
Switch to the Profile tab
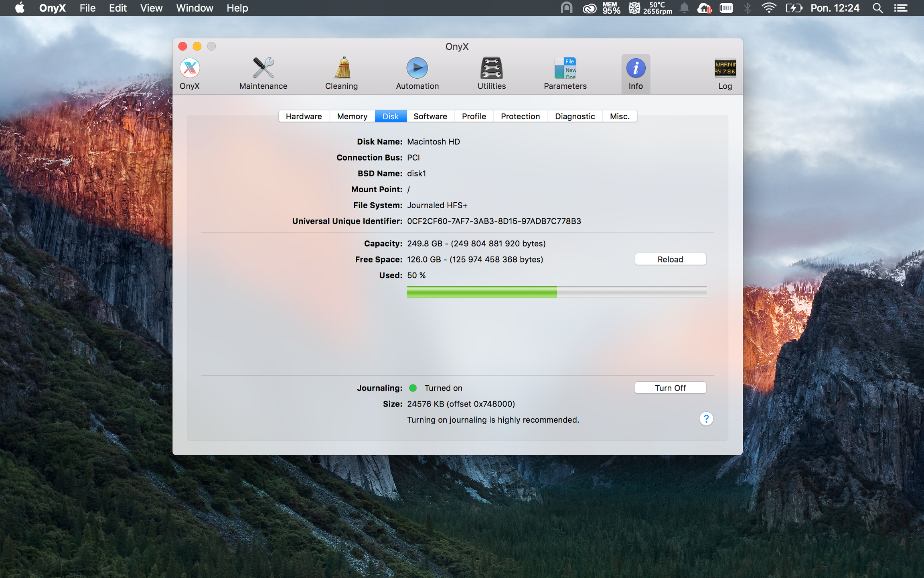point(474,116)
